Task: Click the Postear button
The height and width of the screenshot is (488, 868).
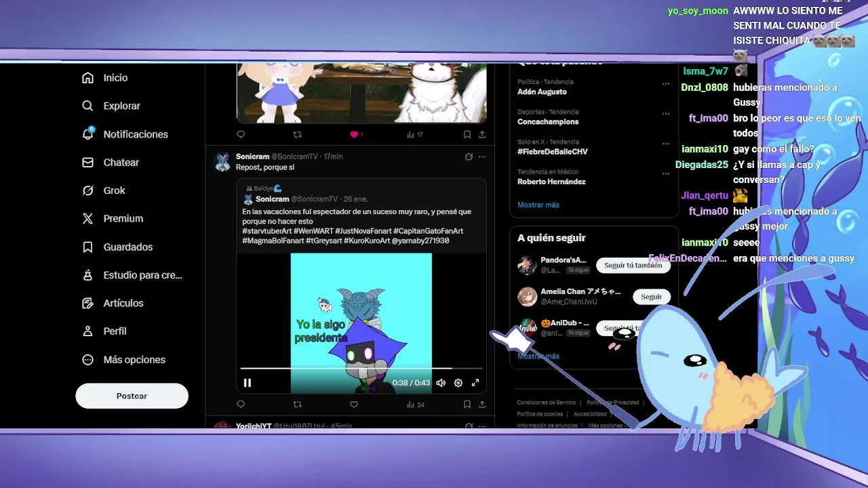Action: click(132, 396)
